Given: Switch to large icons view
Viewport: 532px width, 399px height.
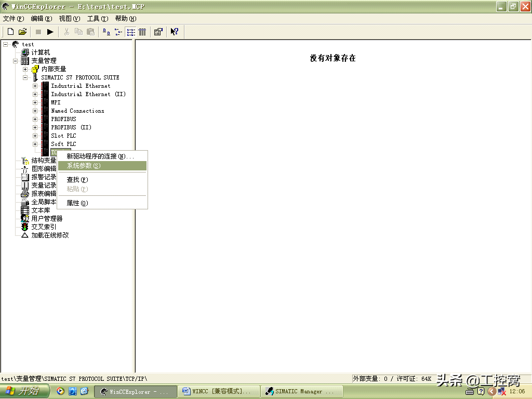Looking at the screenshot, I should point(106,32).
